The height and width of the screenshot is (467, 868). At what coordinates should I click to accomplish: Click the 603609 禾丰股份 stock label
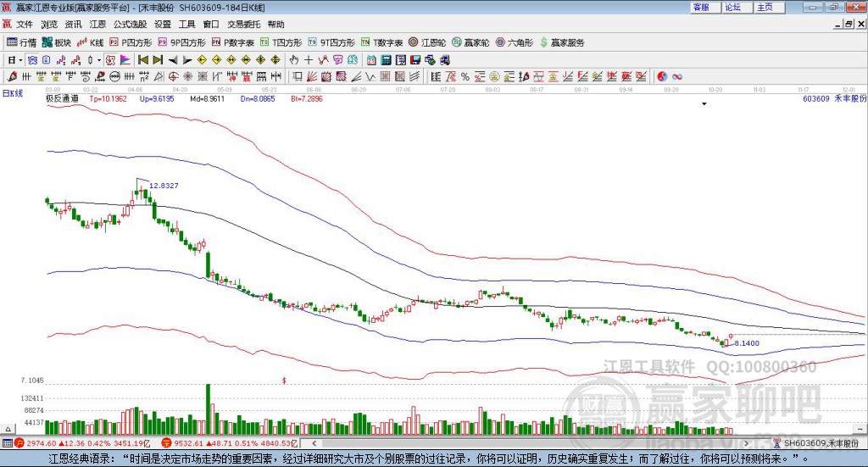[x=834, y=98]
